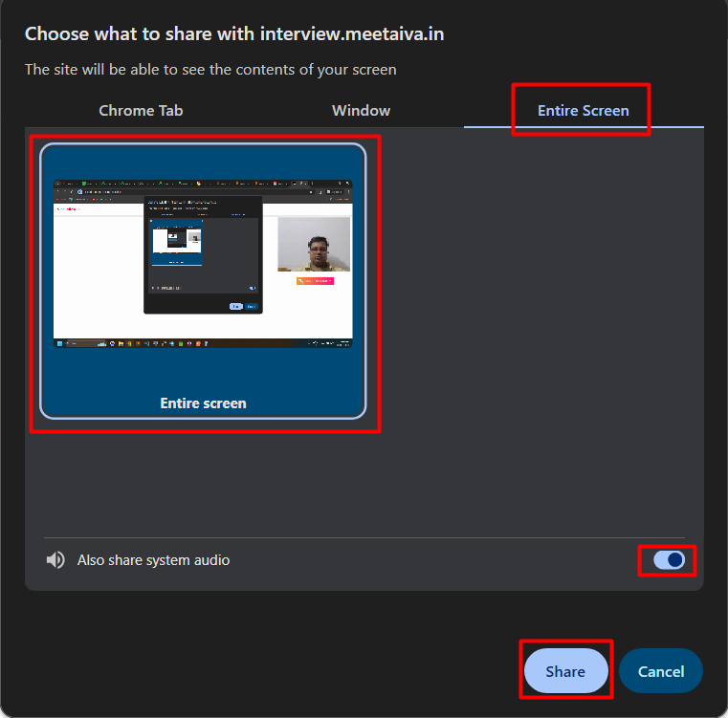Cancel the screen sharing dialog
The image size is (728, 718).
660,671
